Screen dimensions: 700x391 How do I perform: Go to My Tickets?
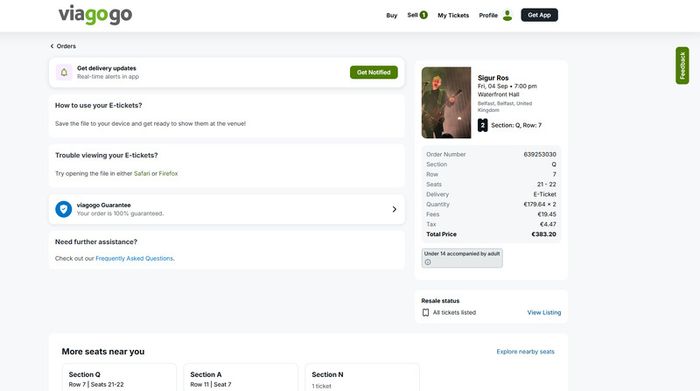pos(453,15)
